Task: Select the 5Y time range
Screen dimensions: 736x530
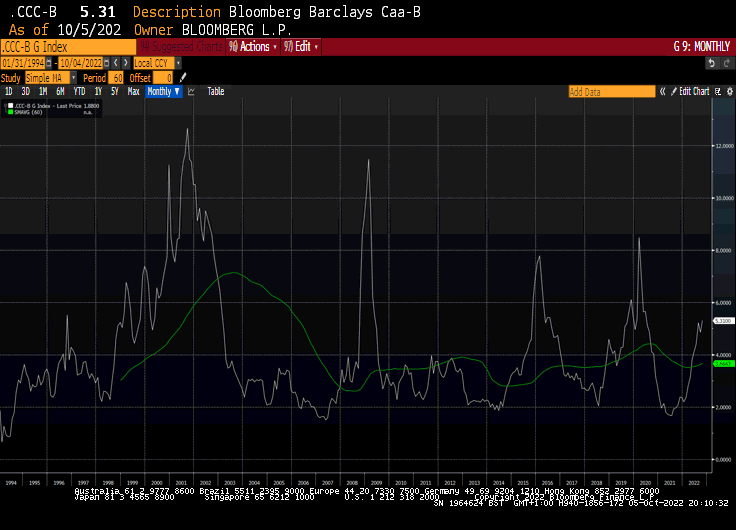Action: tap(115, 92)
